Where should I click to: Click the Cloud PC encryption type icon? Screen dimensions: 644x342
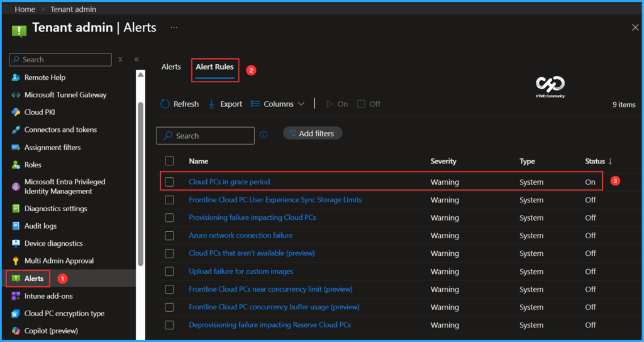tap(16, 314)
